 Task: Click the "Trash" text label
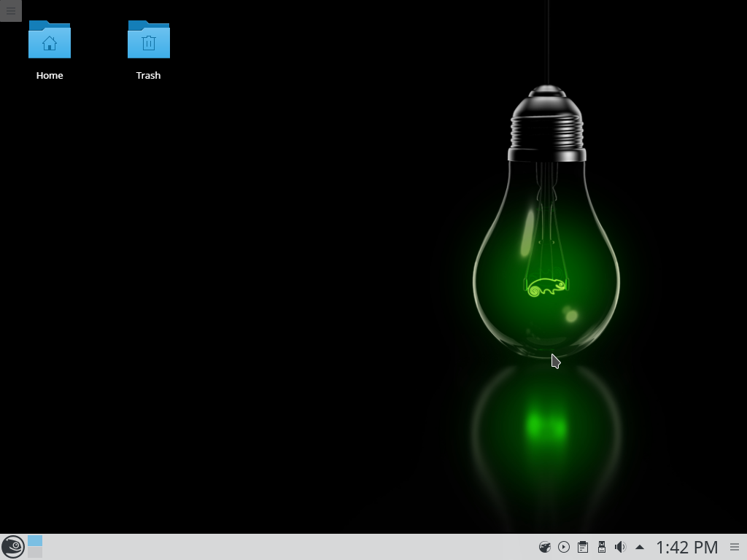148,75
